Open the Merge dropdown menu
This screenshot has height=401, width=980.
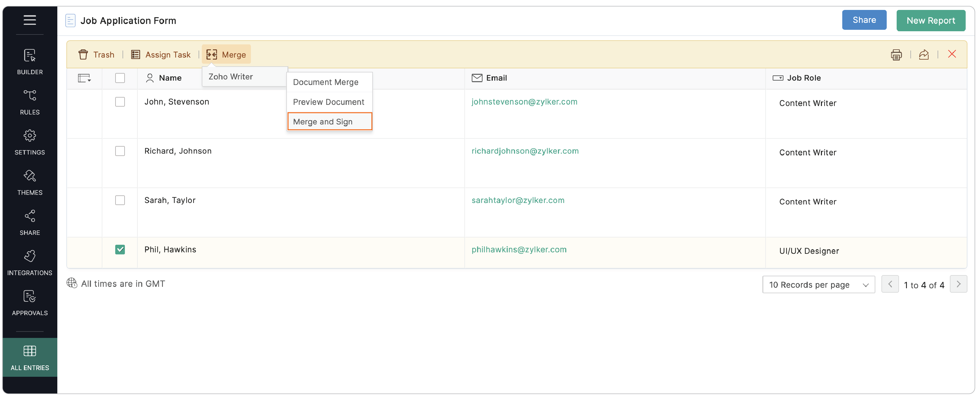226,54
